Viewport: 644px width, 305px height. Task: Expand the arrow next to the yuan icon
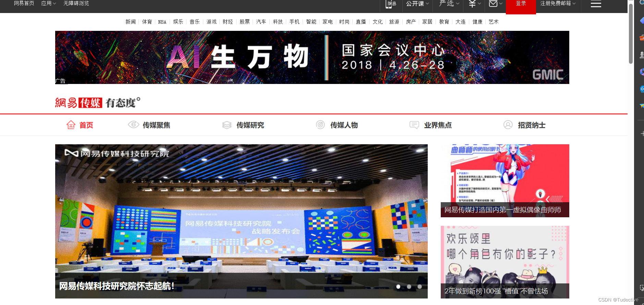pyautogui.click(x=479, y=4)
